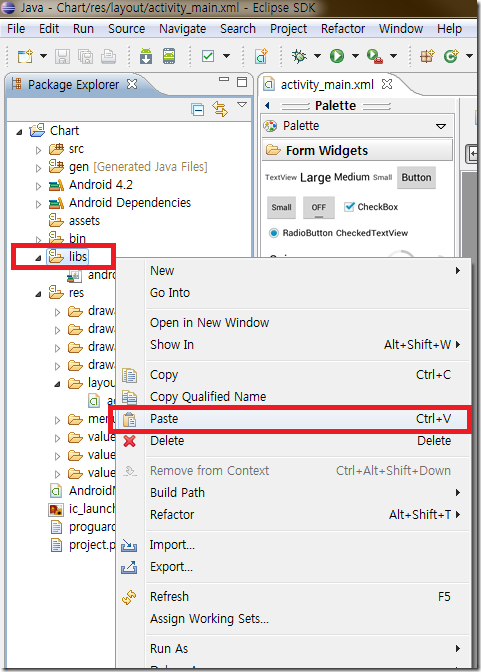This screenshot has width=481, height=672.
Task: Open the Android SDK Manager toolbar icon
Action: (146, 56)
